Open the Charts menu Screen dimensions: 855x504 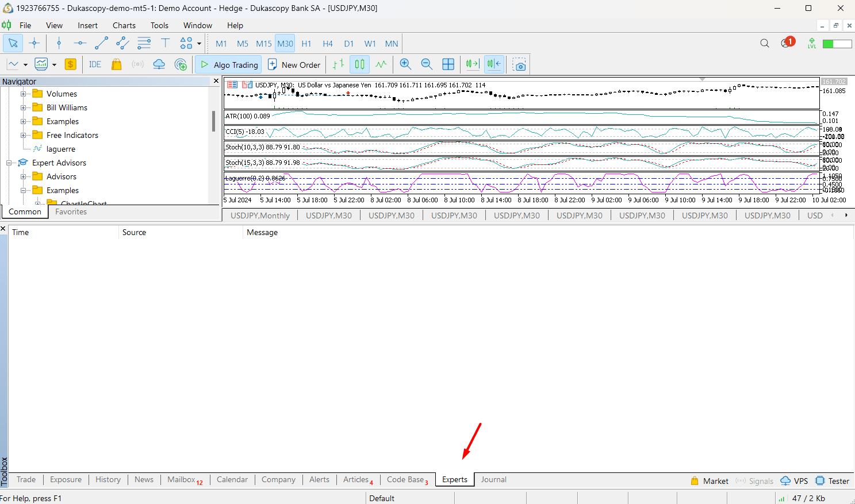click(124, 25)
